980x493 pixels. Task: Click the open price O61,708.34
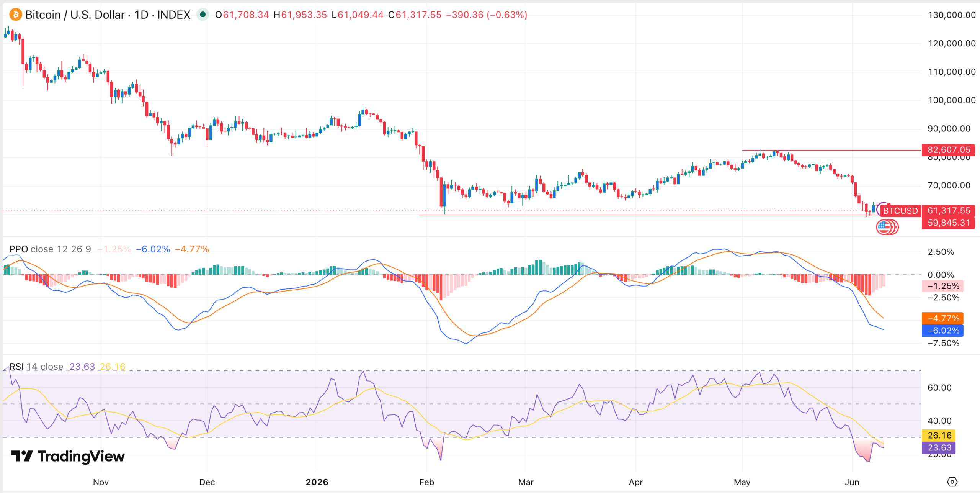tap(242, 15)
